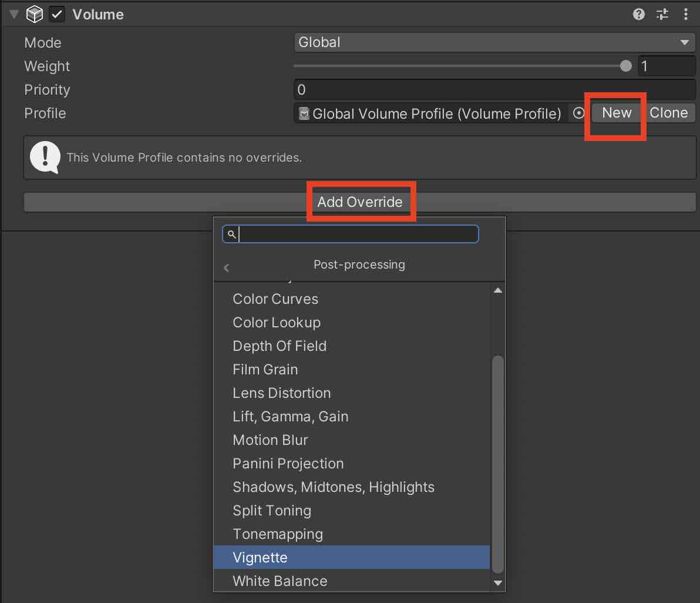This screenshot has width=700, height=603.
Task: Click the Volume Profile asset icon
Action: tap(304, 113)
